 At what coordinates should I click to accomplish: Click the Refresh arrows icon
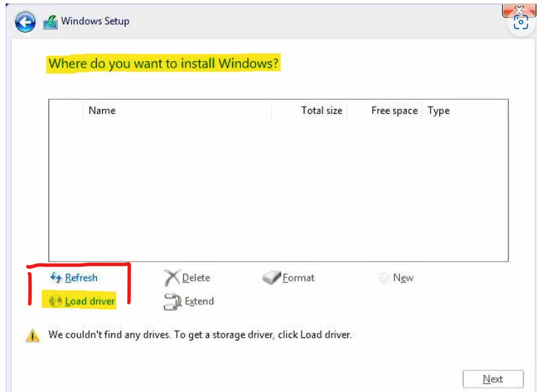click(x=56, y=277)
